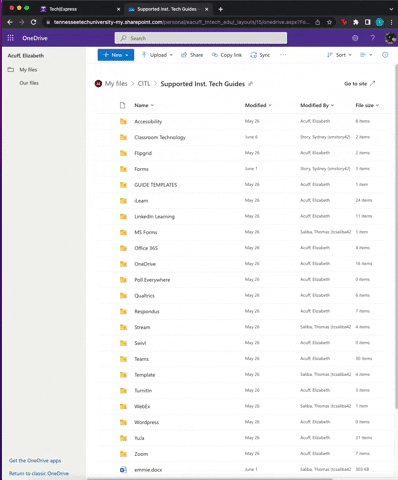Open the Sort dropdown menu
The image size is (398, 480).
[x=339, y=55]
